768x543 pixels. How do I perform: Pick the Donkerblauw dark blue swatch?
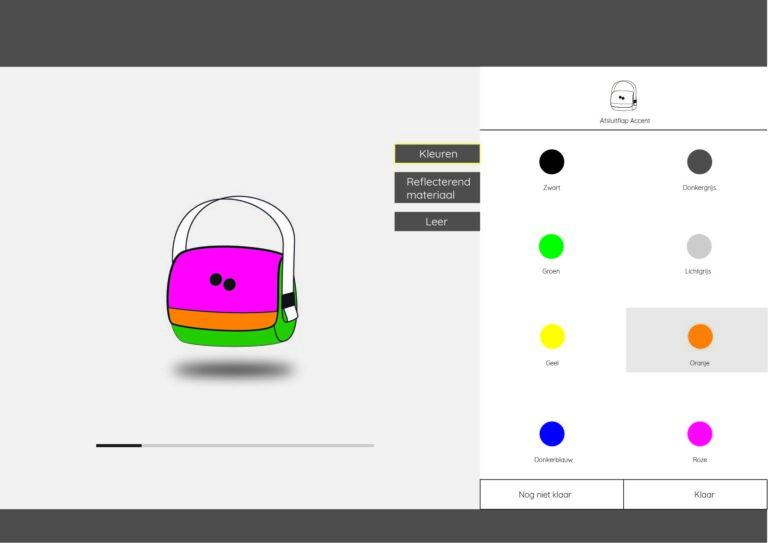click(x=552, y=434)
